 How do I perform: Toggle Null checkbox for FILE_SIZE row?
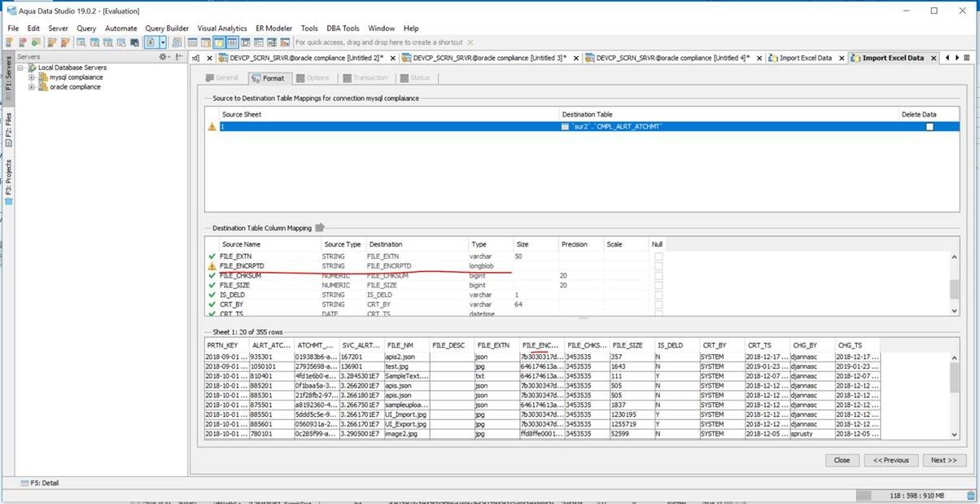tap(658, 286)
